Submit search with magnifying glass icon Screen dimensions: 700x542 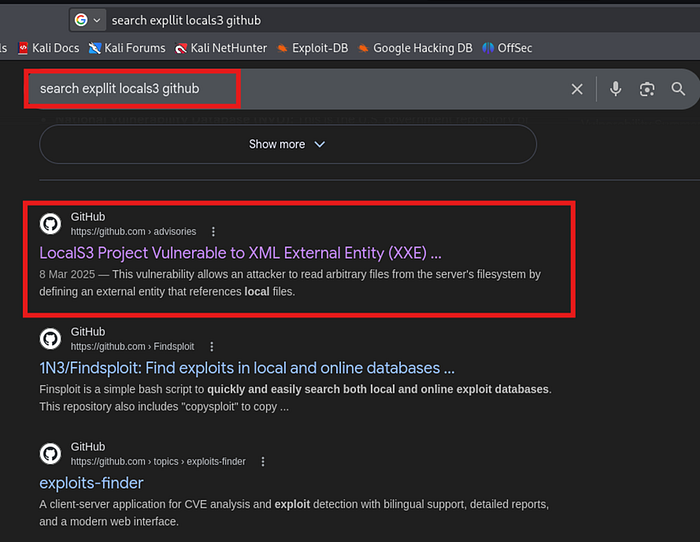(678, 89)
